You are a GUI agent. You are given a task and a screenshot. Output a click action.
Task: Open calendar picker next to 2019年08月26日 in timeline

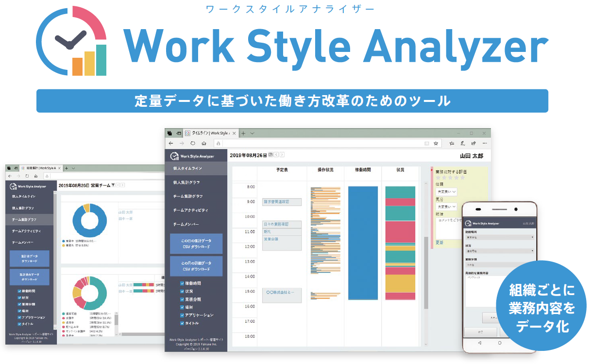[270, 155]
